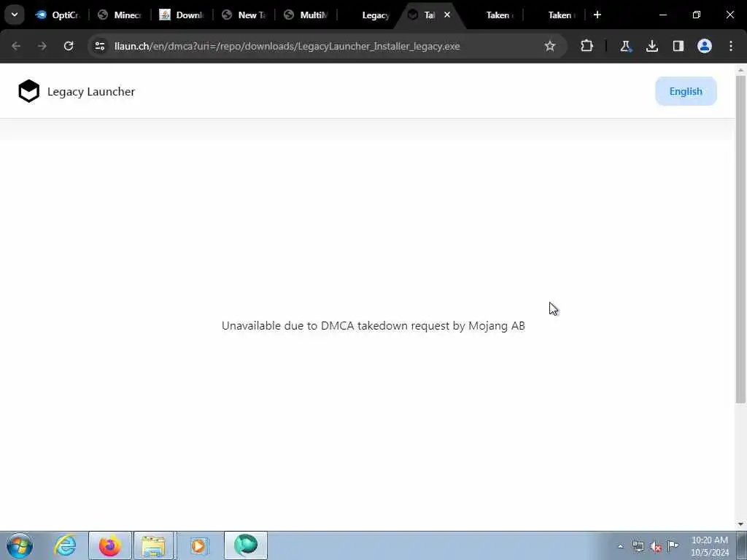Screen dimensions: 747x560
Task: Launch Internet Explorer from taskbar
Action: pos(65,545)
